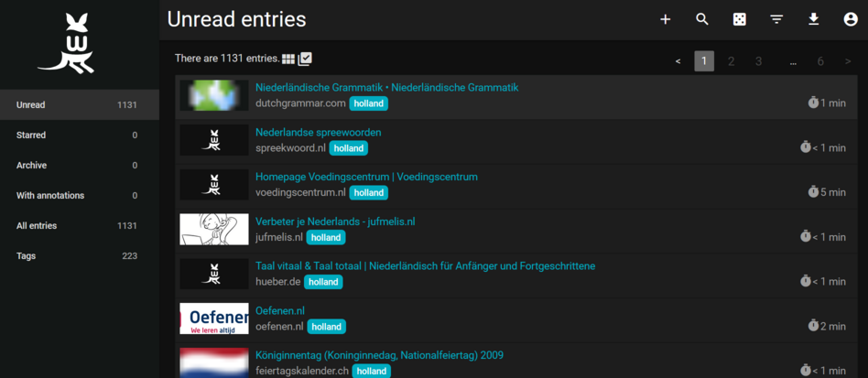The image size is (868, 378).
Task: Click the Oefenen logo thumbnail
Action: pos(214,319)
